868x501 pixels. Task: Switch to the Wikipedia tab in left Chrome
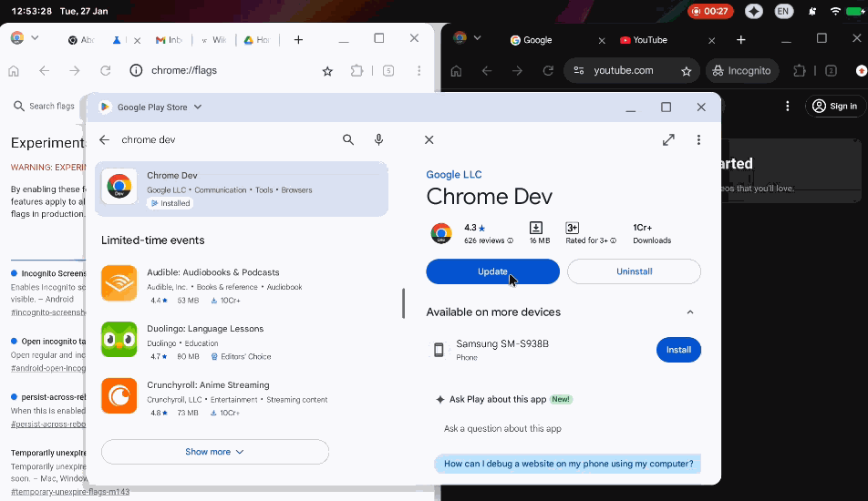click(213, 40)
